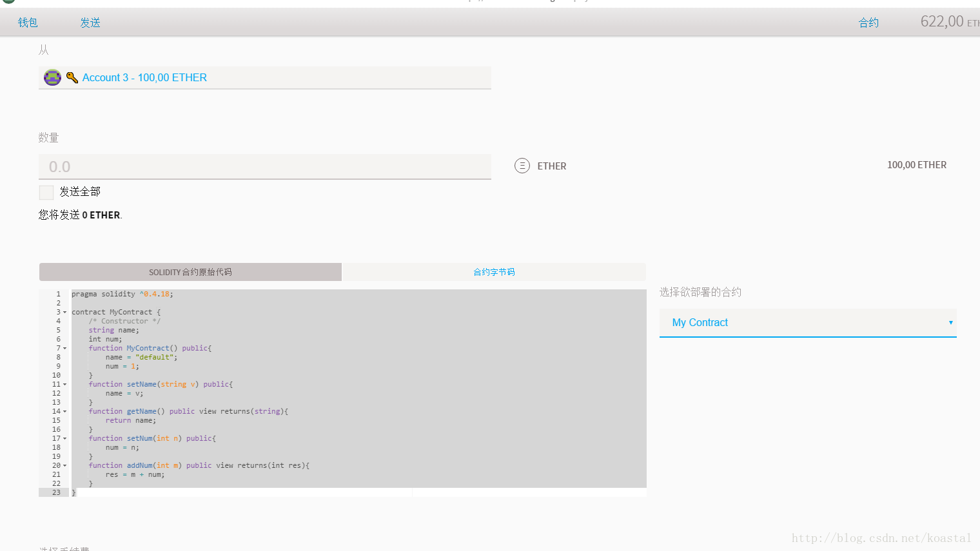
Task: Click the res = m + num; line
Action: pyautogui.click(x=135, y=474)
